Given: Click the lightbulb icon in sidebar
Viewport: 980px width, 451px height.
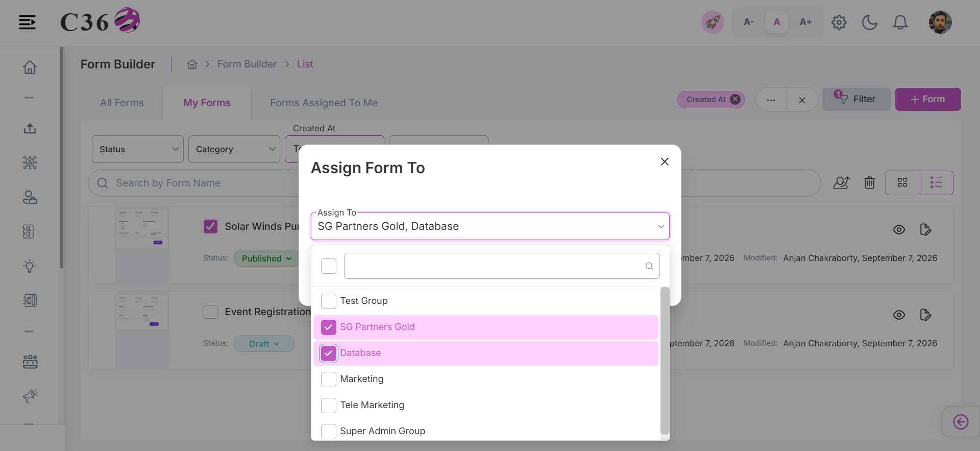Looking at the screenshot, I should [x=30, y=266].
